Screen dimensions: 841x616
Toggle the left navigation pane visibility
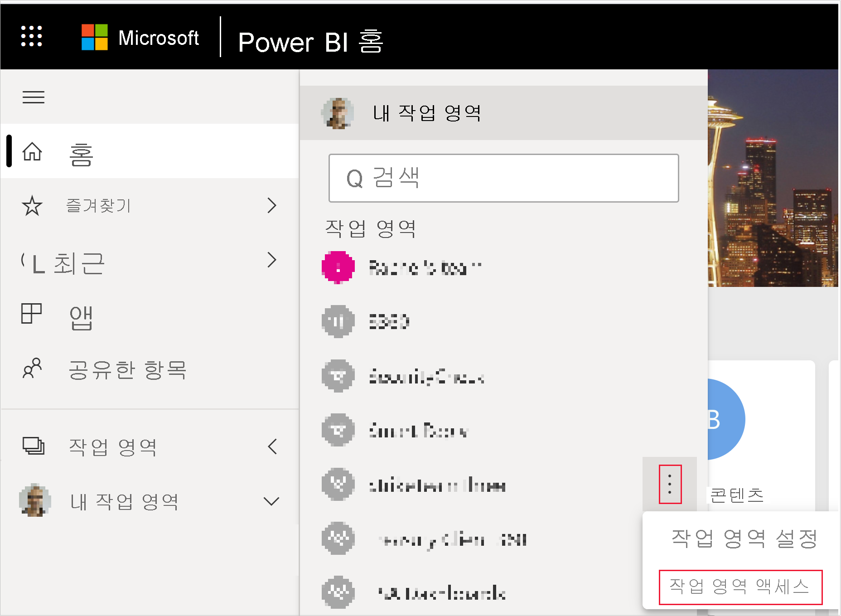tap(34, 97)
